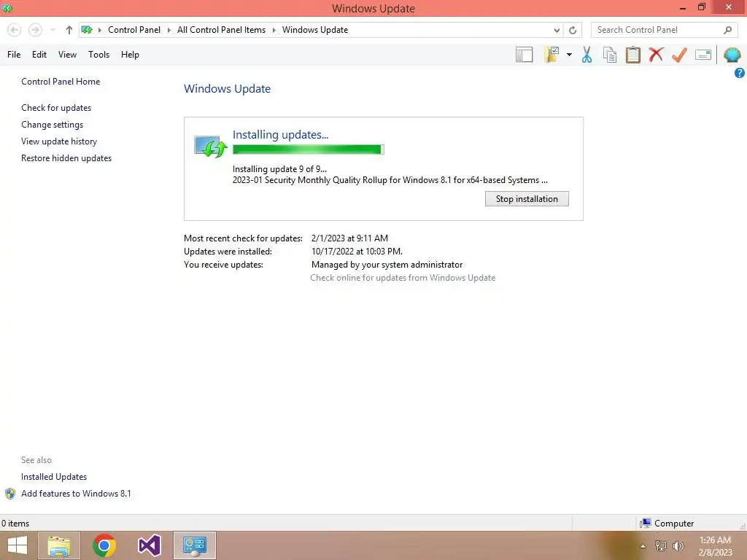The image size is (747, 560).
Task: Open the View menu
Action: point(67,55)
